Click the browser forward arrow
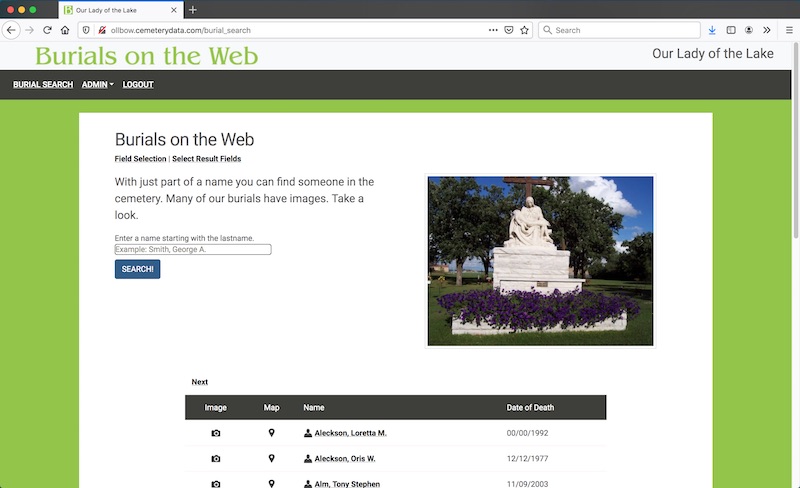 point(30,30)
